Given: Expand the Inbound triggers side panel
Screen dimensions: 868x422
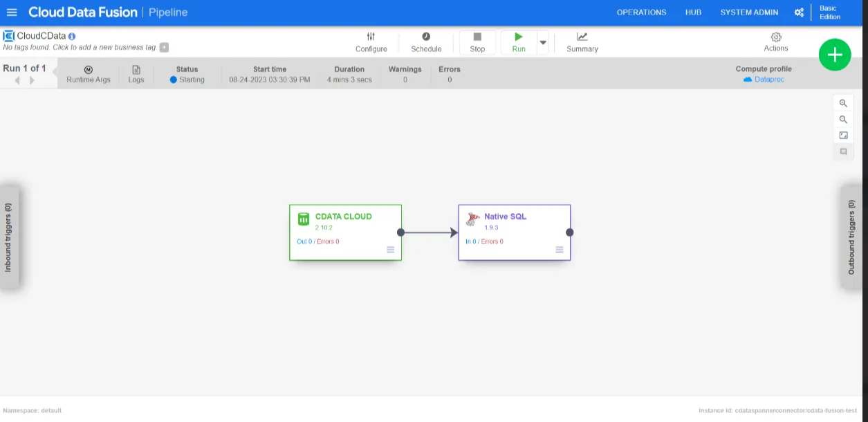Looking at the screenshot, I should click(8, 237).
